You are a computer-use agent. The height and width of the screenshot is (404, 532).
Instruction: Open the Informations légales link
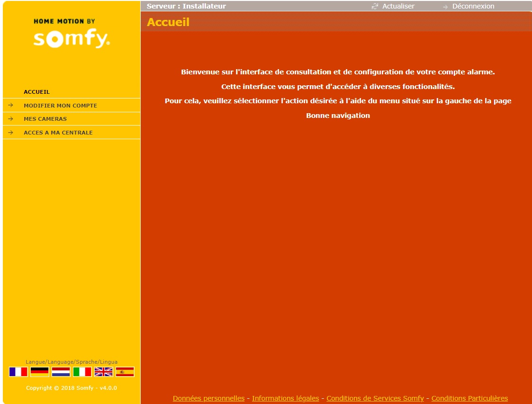(285, 398)
